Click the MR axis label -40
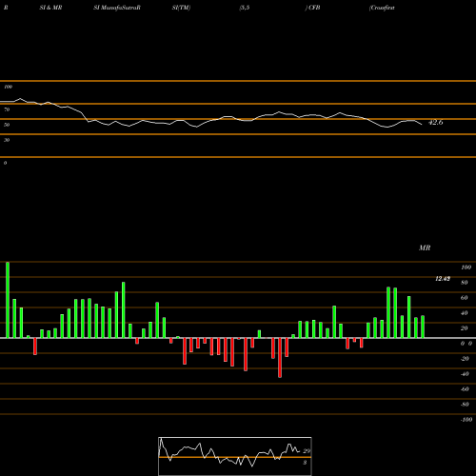The image size is (476, 476). [x=465, y=374]
